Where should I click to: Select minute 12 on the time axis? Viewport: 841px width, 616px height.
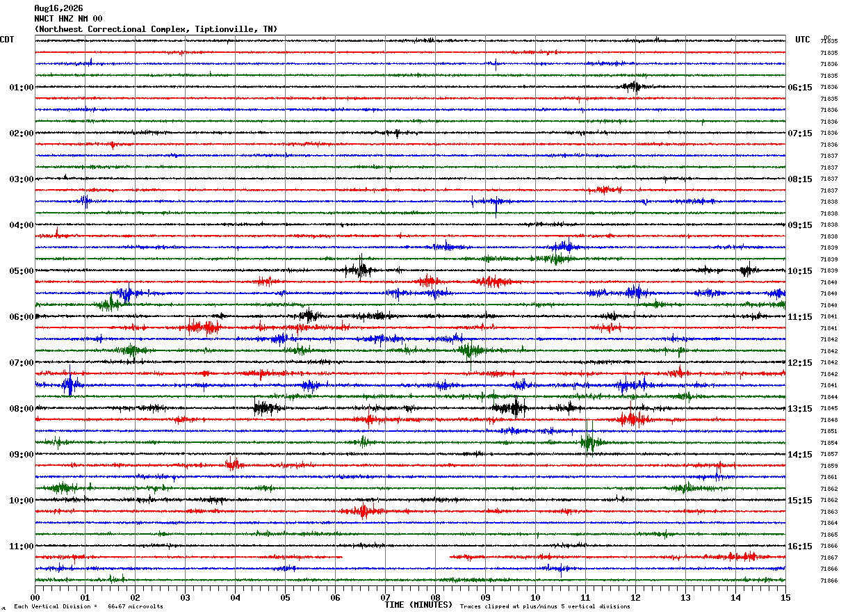coord(635,597)
